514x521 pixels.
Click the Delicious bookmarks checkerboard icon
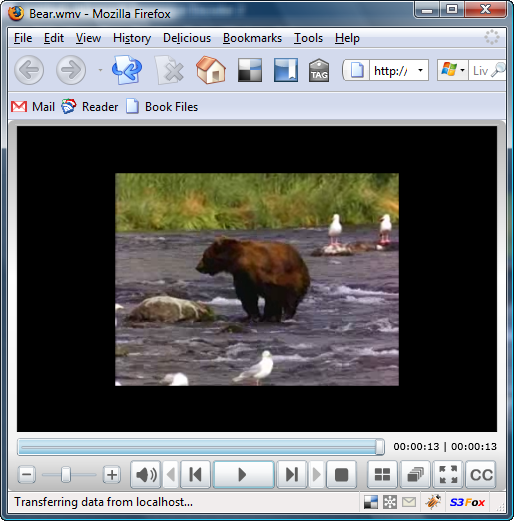pos(250,70)
